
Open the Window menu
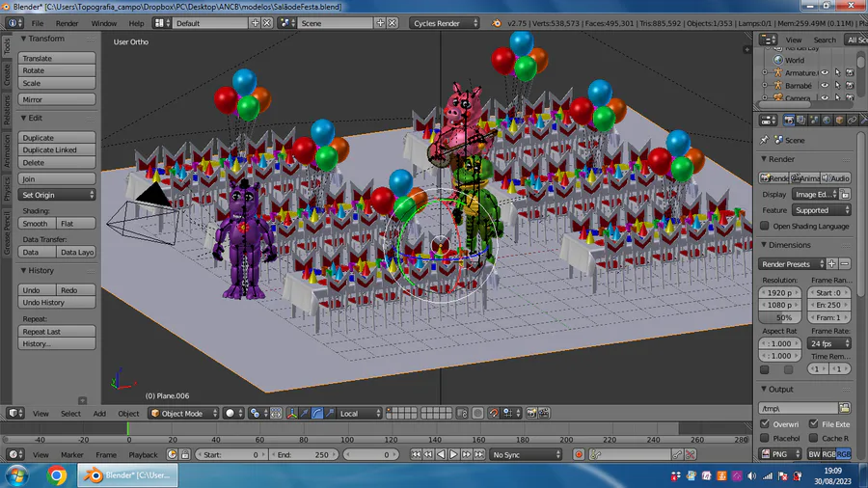103,23
